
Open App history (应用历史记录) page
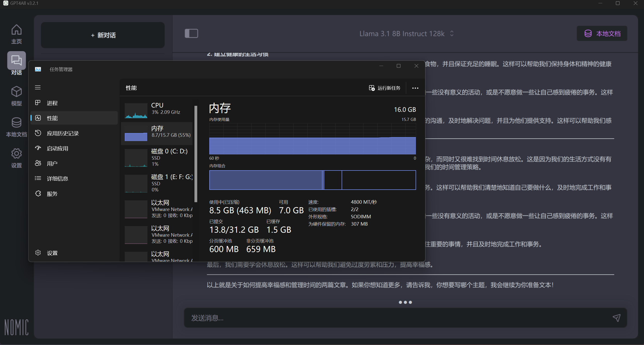(63, 133)
